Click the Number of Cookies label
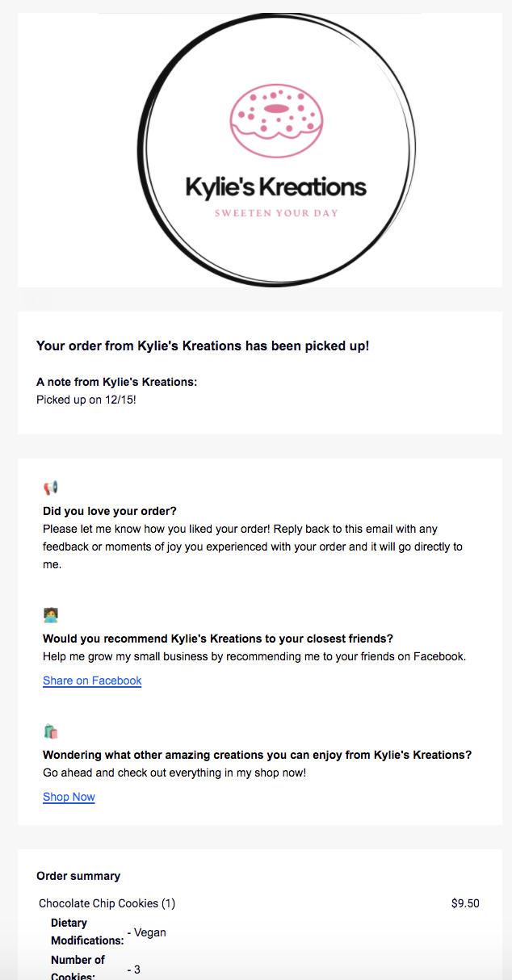Image resolution: width=512 pixels, height=980 pixels. (x=78, y=967)
